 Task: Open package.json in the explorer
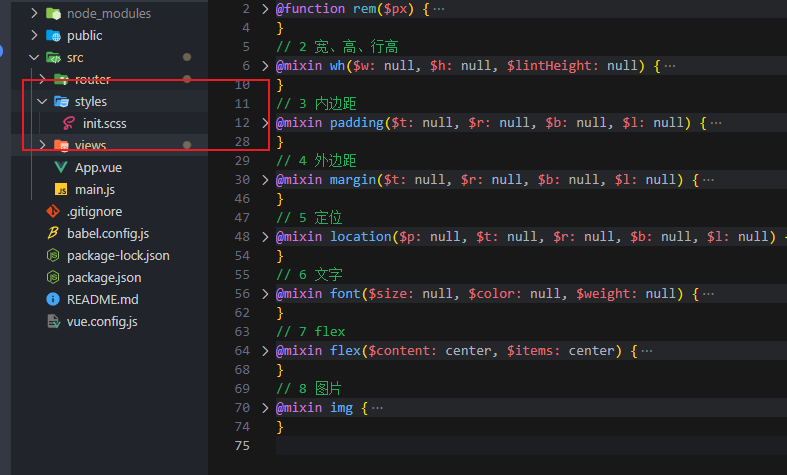coord(104,278)
